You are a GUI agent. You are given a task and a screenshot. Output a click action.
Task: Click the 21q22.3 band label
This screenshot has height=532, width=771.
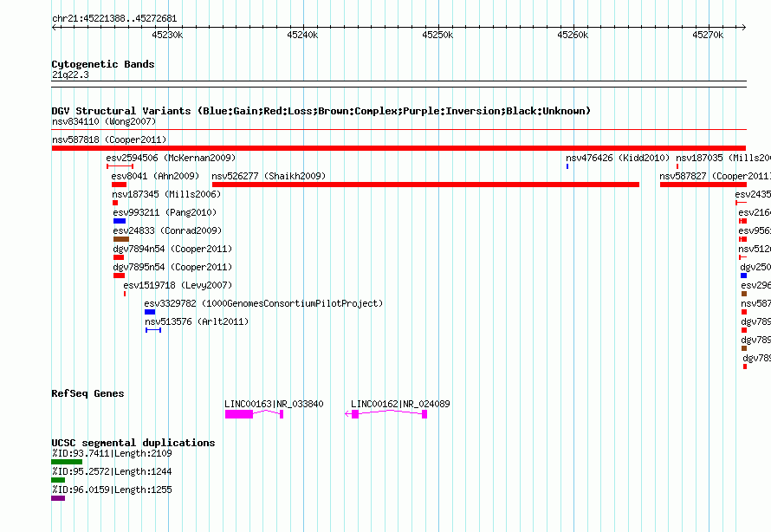point(70,75)
